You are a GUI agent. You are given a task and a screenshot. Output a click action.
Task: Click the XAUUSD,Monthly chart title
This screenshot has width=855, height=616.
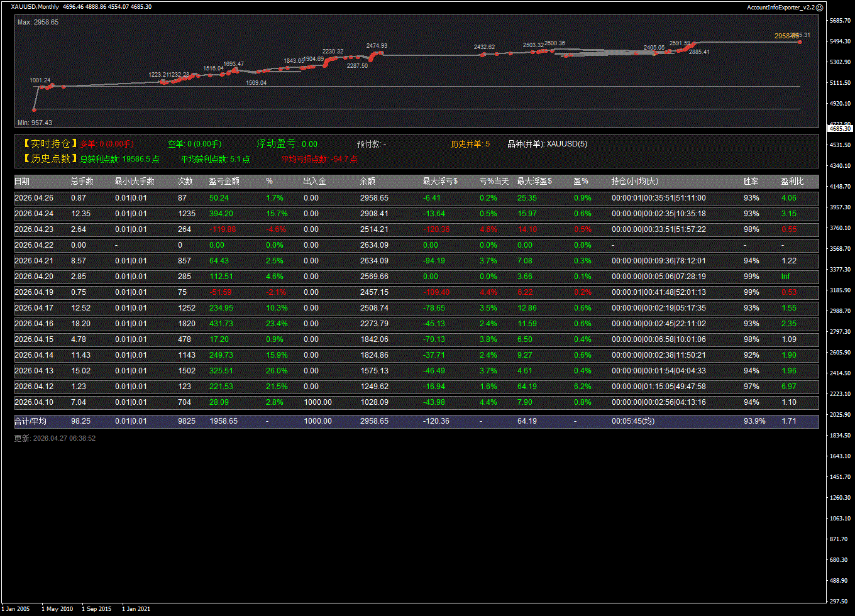(x=35, y=7)
